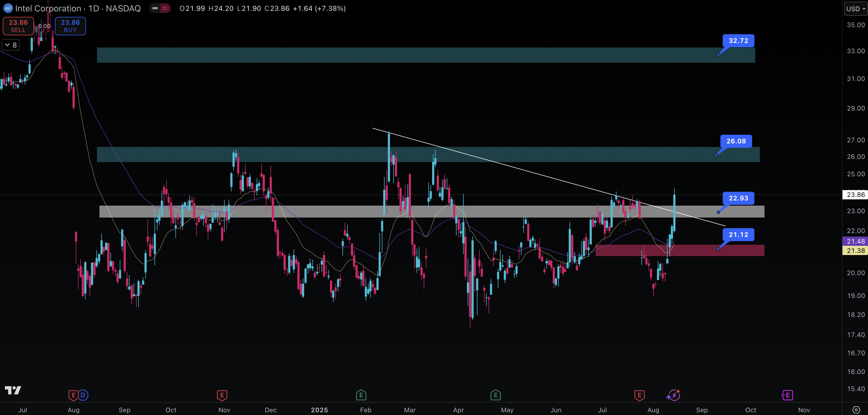Open the red earnings marker in late July 2025

[639, 395]
